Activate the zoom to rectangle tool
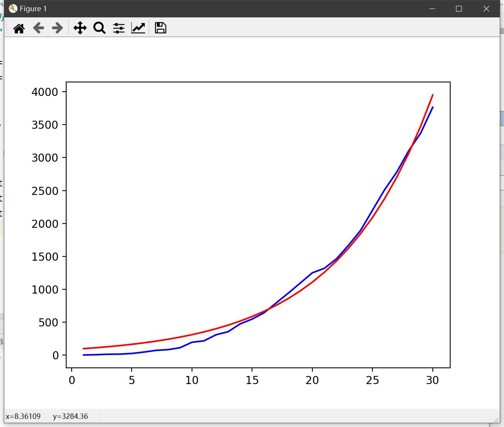 tap(99, 28)
